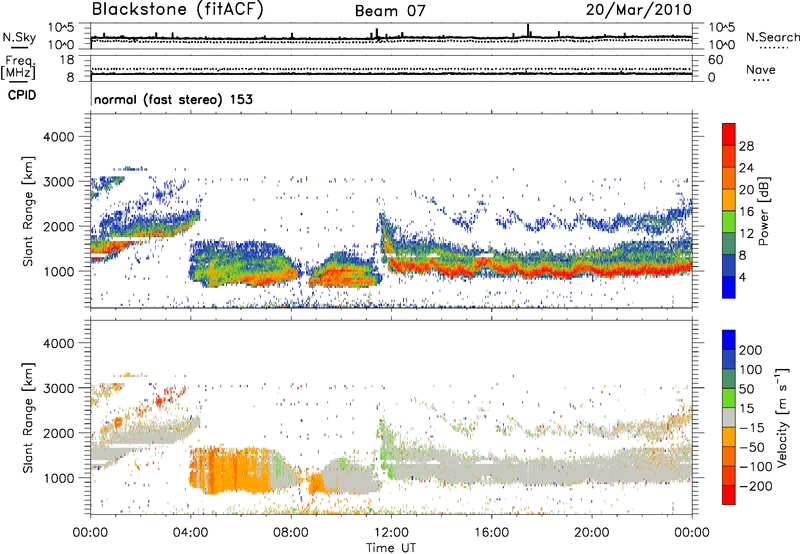Screen dimensions: 800x554
Task: Click the '-50' tick on Velocity scale
Action: pyautogui.click(x=752, y=447)
